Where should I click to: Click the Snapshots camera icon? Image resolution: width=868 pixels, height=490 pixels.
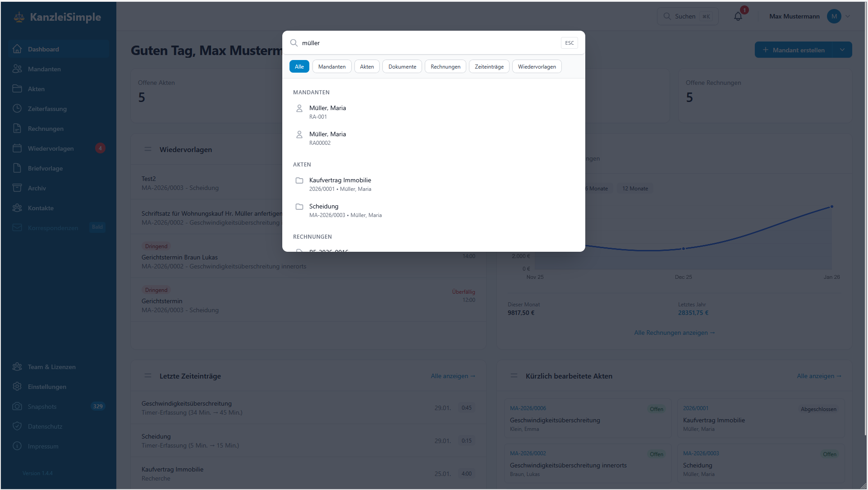17,407
